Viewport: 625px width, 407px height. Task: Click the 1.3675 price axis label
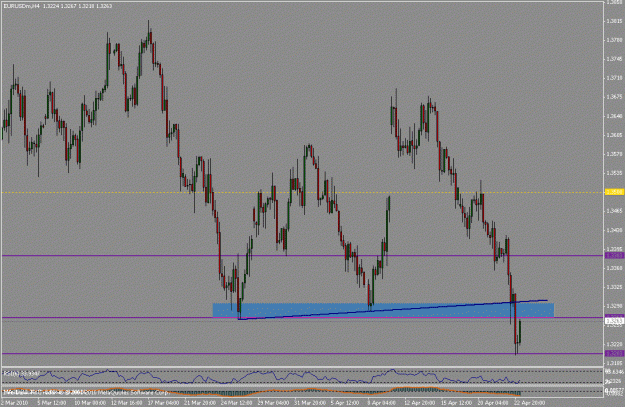[x=614, y=97]
